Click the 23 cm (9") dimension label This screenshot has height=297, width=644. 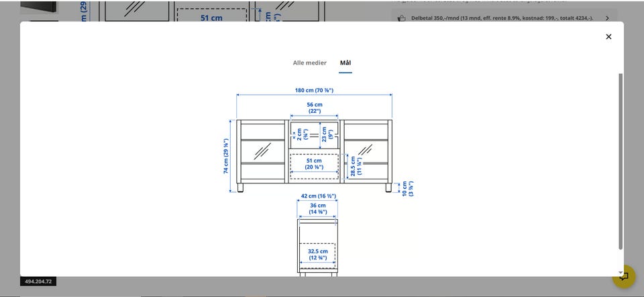(x=327, y=134)
